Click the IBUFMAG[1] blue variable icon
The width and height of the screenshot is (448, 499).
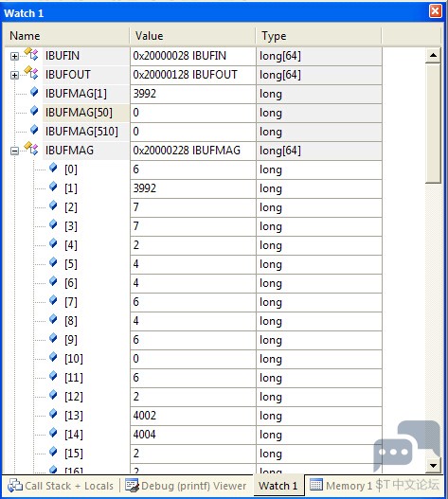click(x=34, y=92)
